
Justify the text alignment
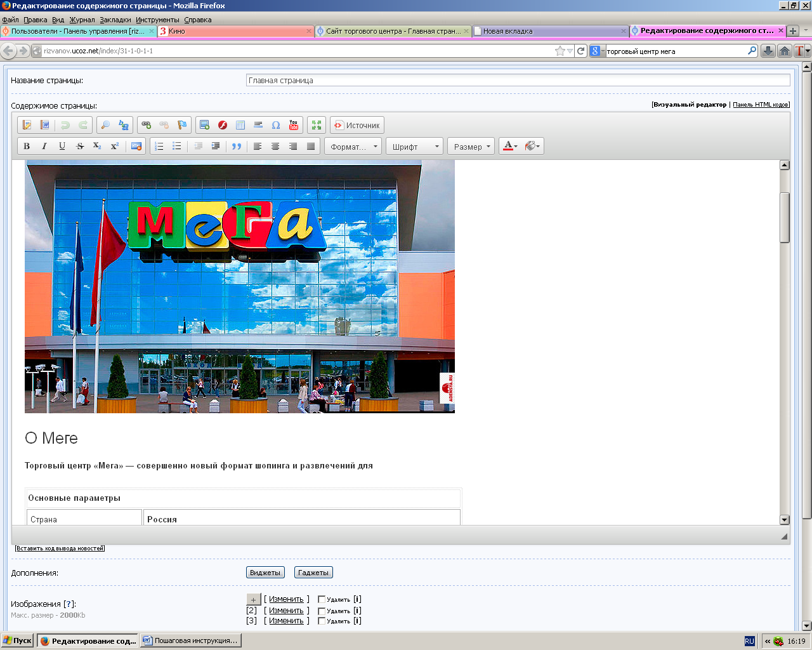point(311,146)
